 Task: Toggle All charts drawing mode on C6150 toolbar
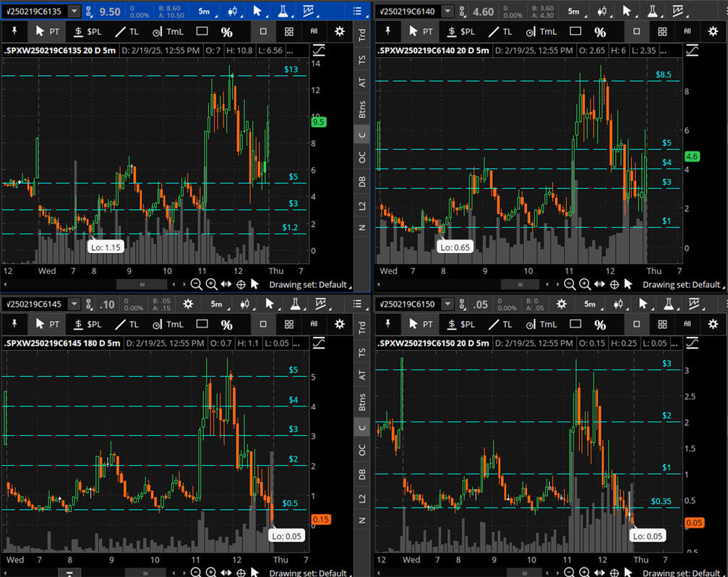click(x=687, y=325)
